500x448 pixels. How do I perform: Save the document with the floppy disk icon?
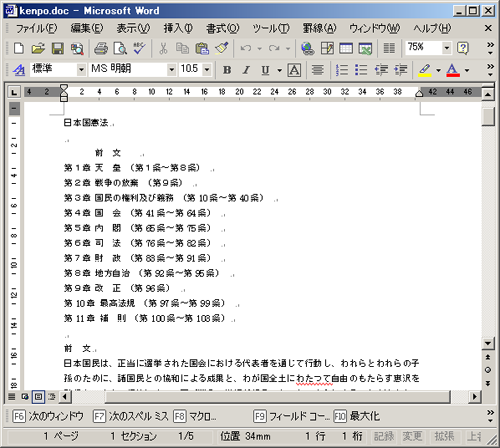pos(58,48)
